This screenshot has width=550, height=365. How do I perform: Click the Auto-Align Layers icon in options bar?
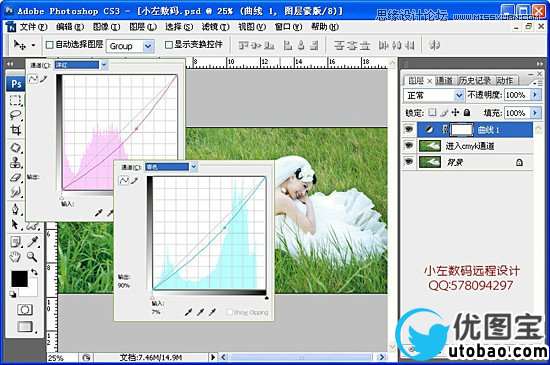[x=434, y=45]
